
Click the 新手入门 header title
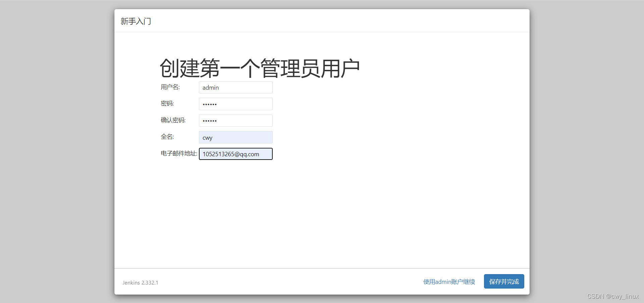[x=136, y=21]
